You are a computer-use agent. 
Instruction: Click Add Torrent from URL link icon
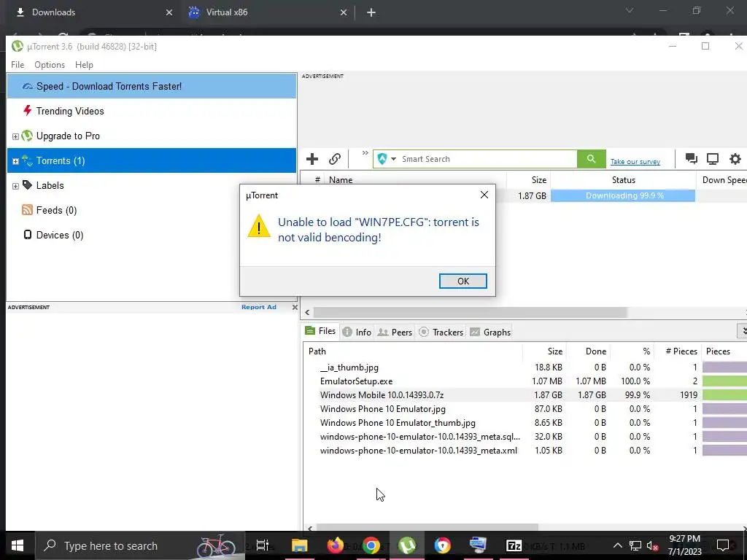point(335,159)
